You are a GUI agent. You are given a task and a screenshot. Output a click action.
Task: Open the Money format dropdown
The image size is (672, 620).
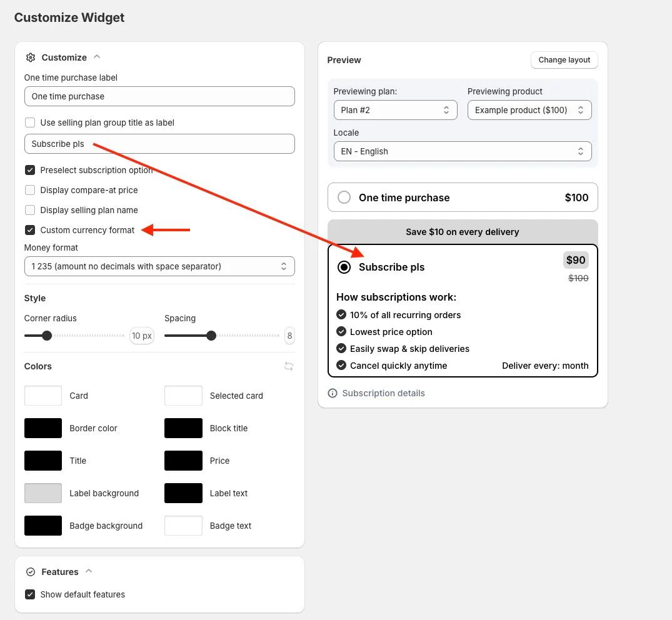[x=159, y=266]
